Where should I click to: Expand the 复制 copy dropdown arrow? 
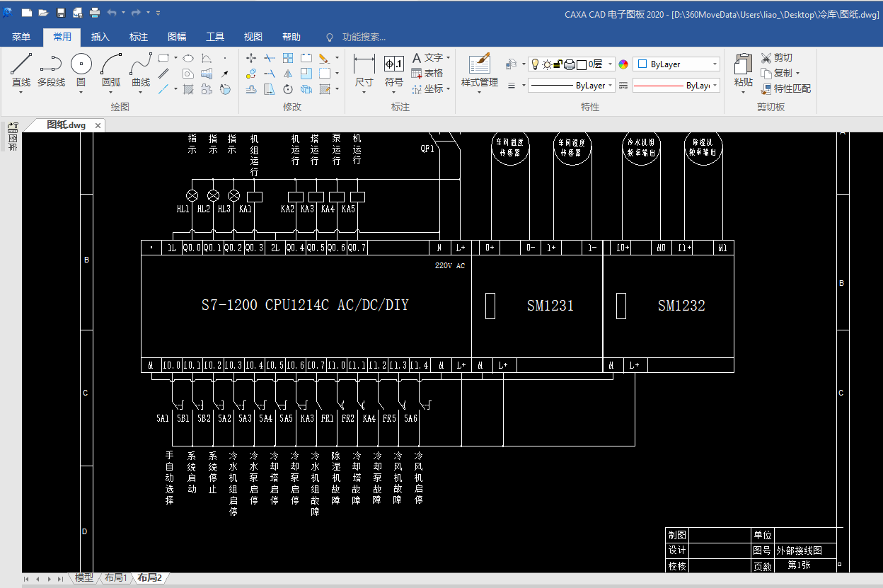click(797, 74)
